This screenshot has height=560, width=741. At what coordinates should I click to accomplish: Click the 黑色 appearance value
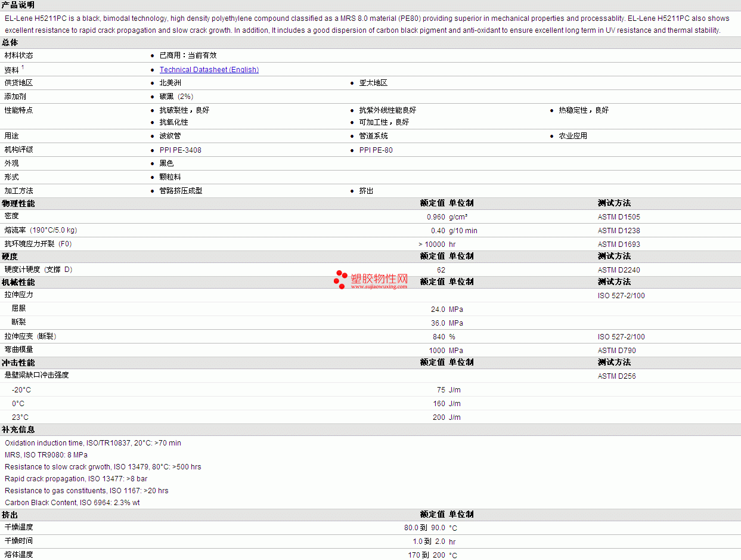pyautogui.click(x=166, y=163)
